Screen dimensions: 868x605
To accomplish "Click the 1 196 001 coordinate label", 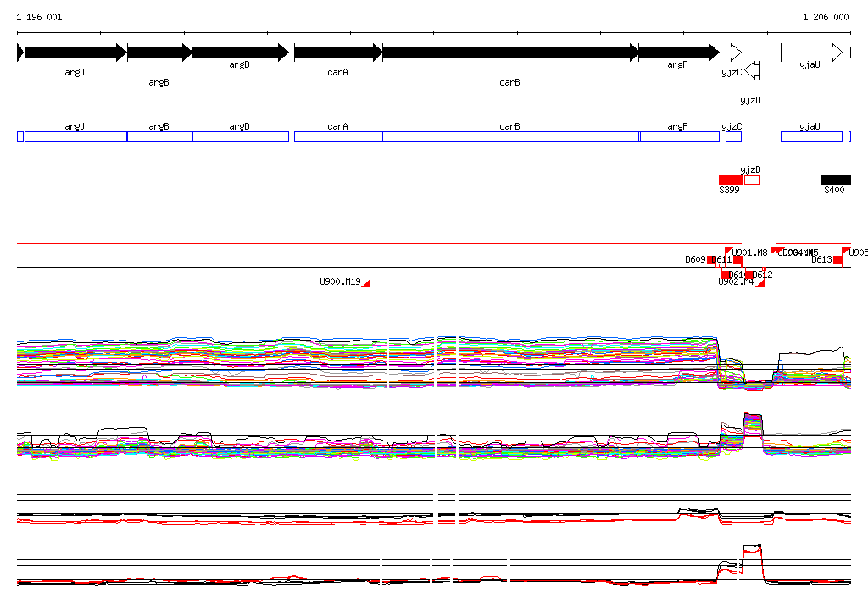I will click(39, 17).
